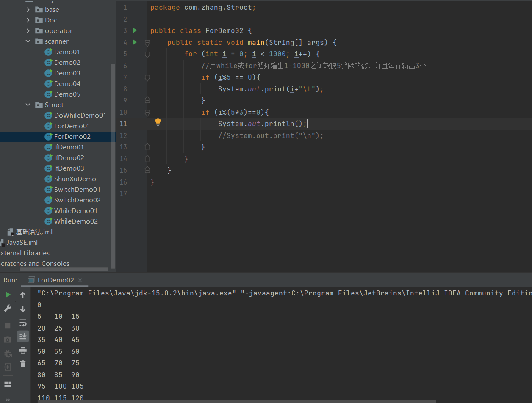
Task: Select ShunXuDemo in the project tree
Action: (70, 179)
